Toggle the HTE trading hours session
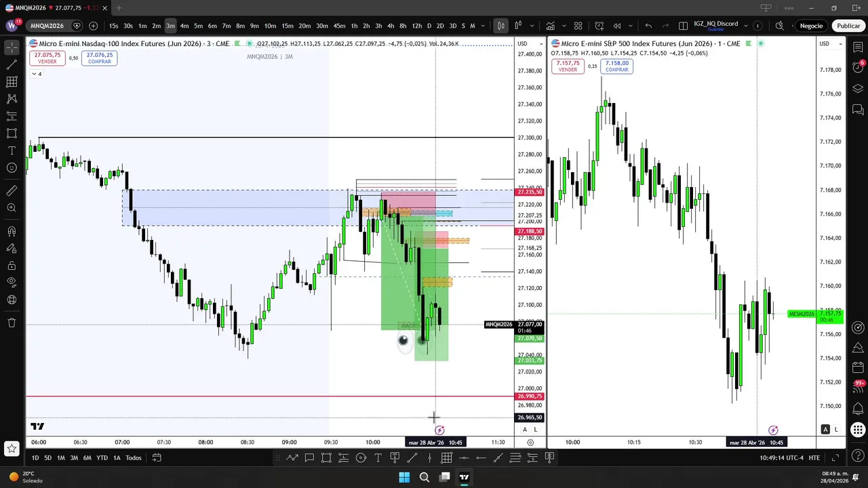The image size is (868, 488). tap(814, 457)
